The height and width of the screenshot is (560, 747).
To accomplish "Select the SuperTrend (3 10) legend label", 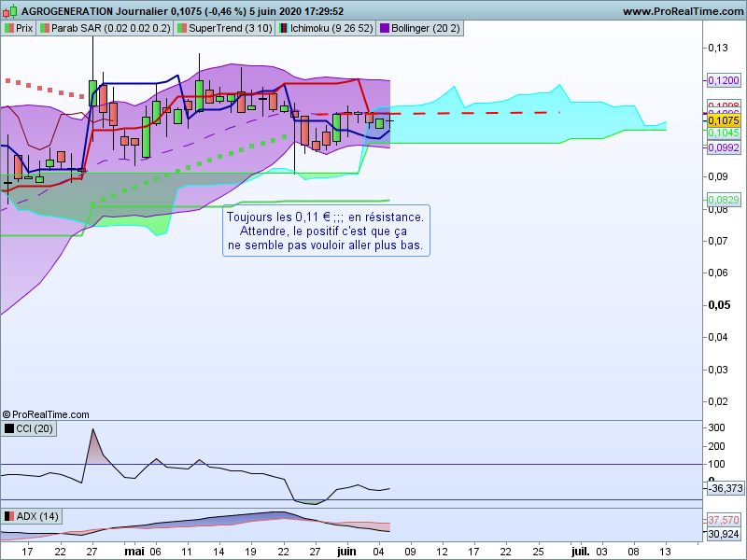I will click(231, 28).
